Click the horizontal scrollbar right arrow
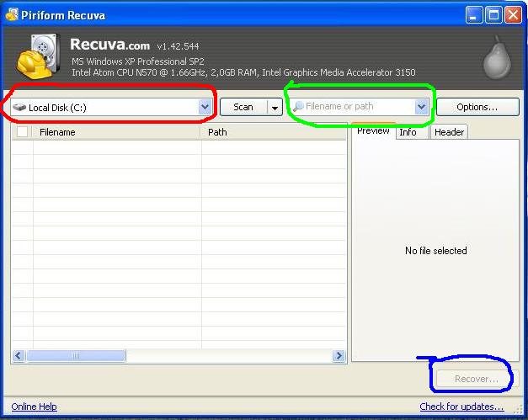Viewport: 528px width, 420px height. [x=339, y=356]
